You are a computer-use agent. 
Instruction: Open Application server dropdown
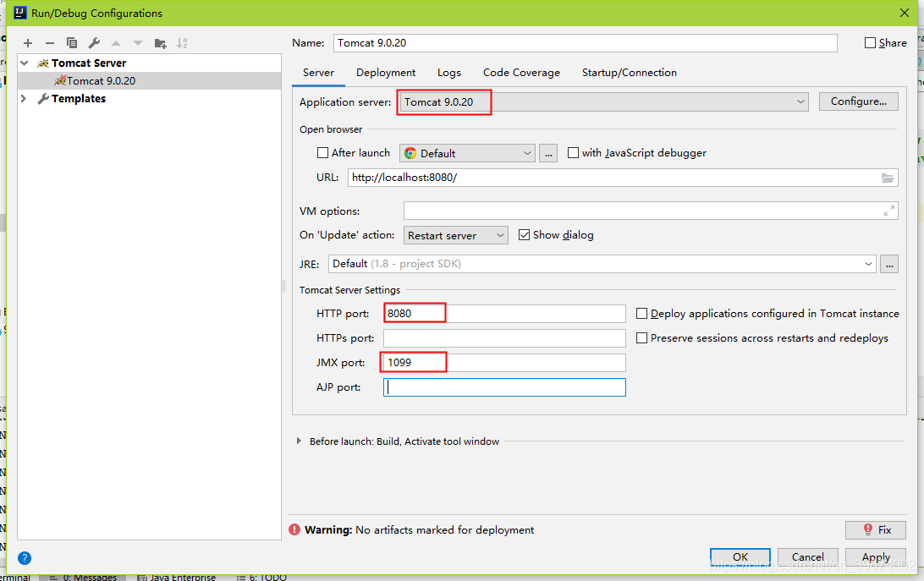603,101
